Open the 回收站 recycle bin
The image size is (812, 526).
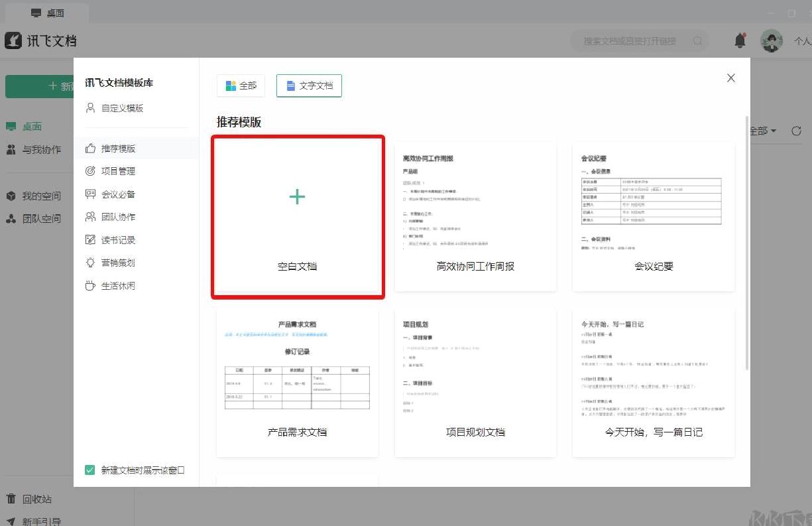[x=29, y=499]
